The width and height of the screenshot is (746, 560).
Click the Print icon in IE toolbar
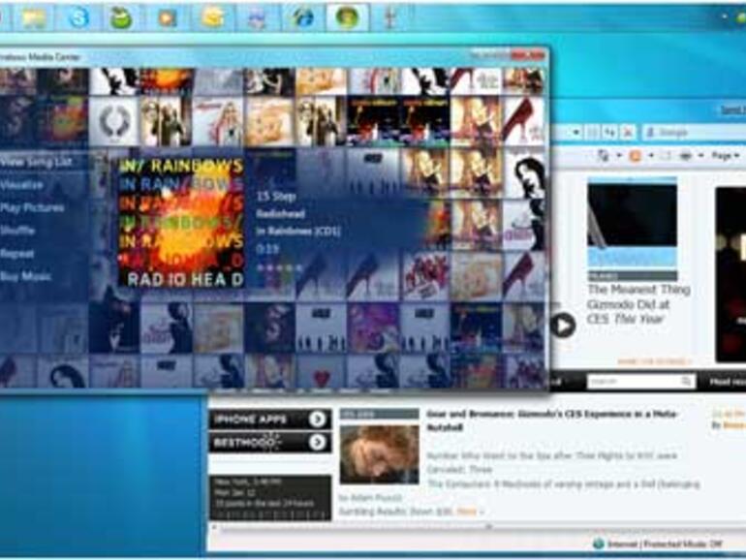coord(686,156)
